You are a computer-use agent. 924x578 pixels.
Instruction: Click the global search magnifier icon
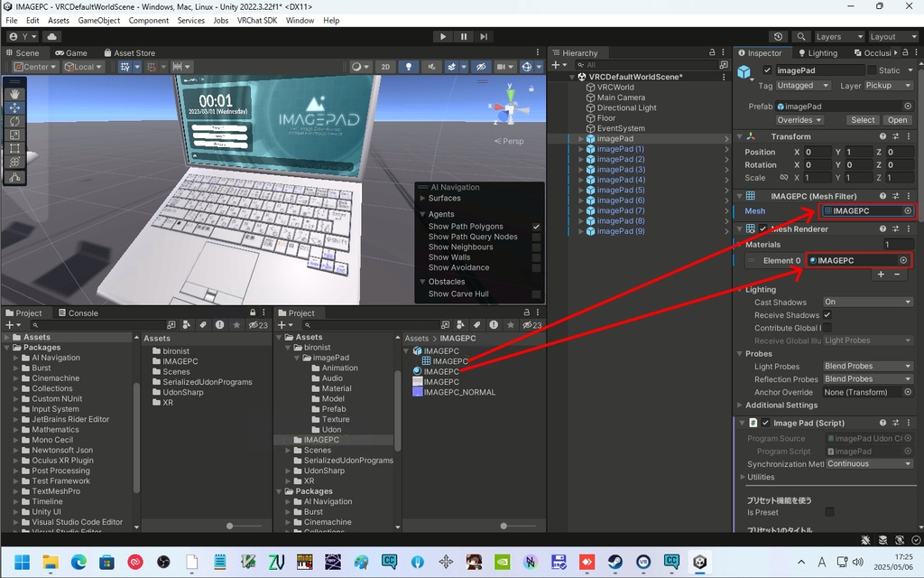[801, 36]
